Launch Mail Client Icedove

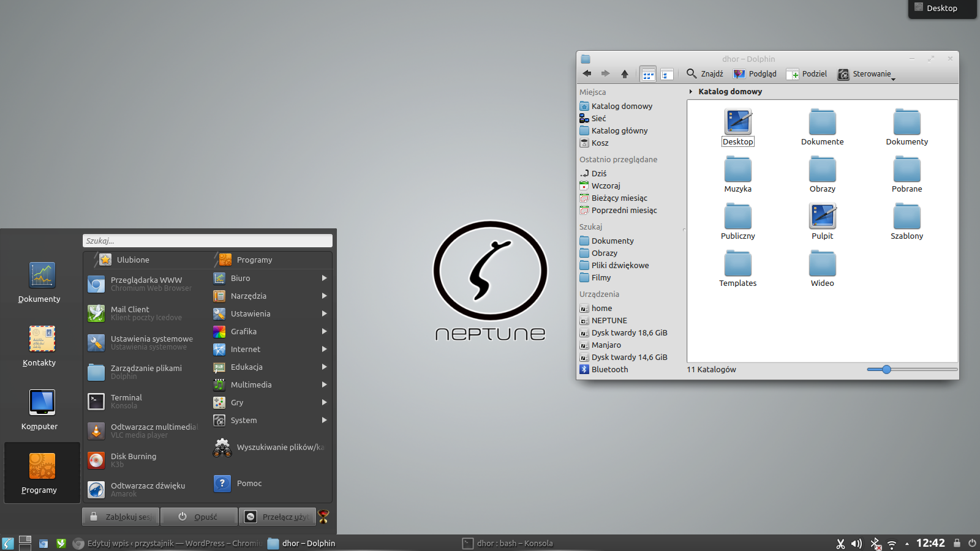[x=145, y=313]
